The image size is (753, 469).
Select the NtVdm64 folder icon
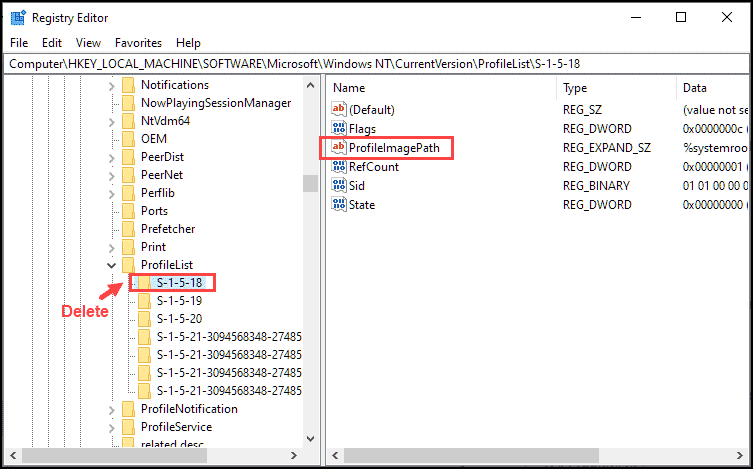click(x=128, y=121)
